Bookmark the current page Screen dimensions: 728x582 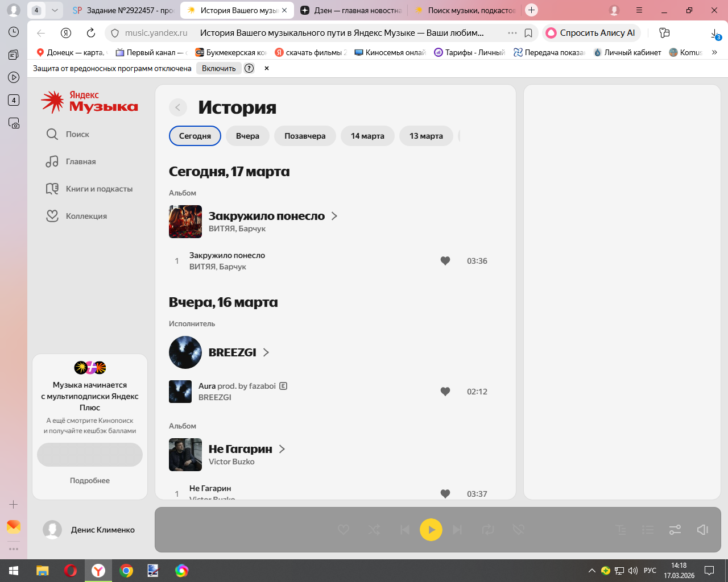[x=528, y=33]
